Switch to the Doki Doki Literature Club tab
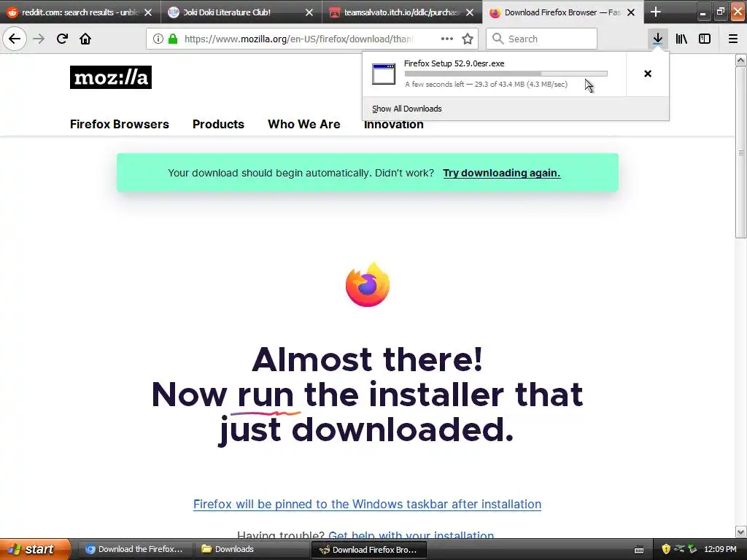Viewport: 747px width, 560px height. point(241,12)
